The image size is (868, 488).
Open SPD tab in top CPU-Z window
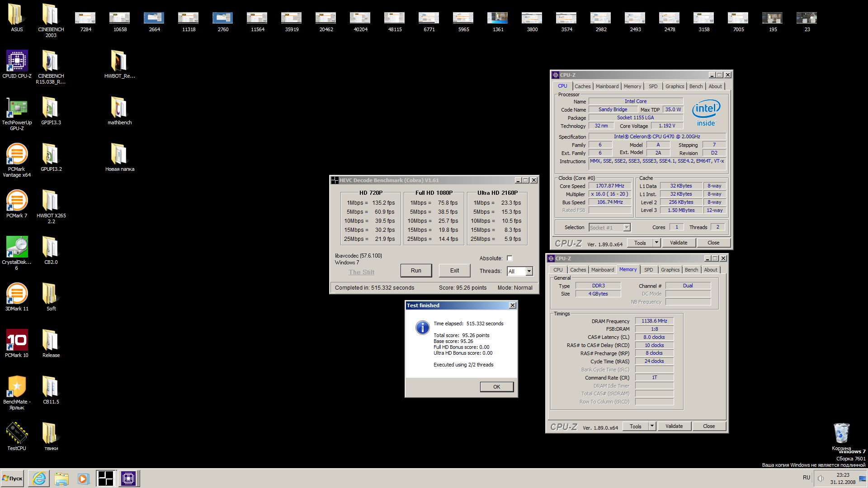[x=653, y=86]
